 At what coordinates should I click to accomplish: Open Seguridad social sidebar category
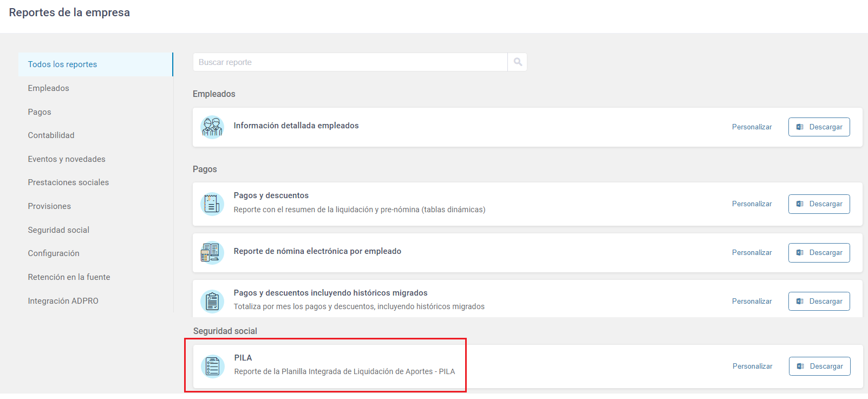(x=58, y=230)
